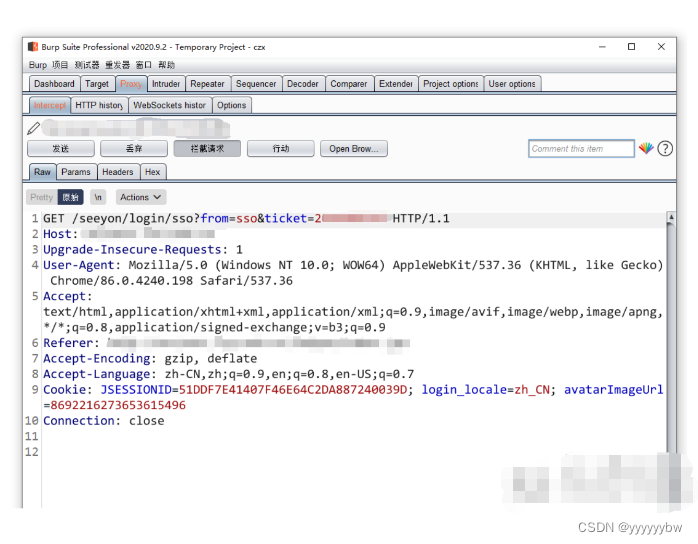The image size is (698, 544).
Task: Click the 发送 (forward) button
Action: [x=61, y=149]
